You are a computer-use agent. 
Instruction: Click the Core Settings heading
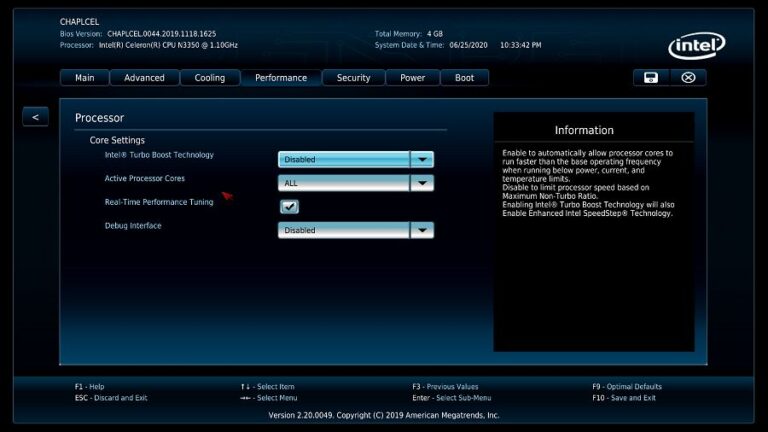(x=117, y=140)
